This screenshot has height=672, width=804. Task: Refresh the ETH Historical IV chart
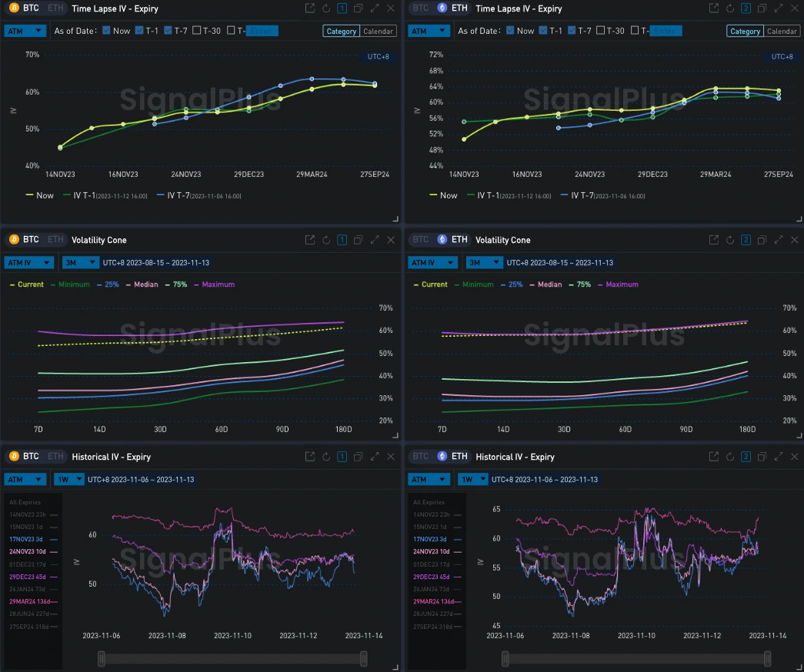[730, 457]
